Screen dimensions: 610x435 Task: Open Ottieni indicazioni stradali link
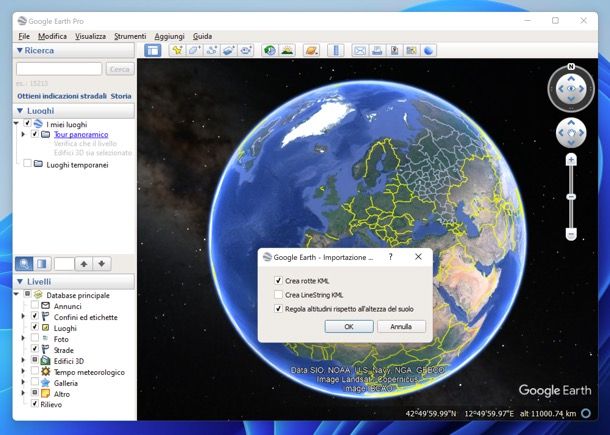point(62,96)
